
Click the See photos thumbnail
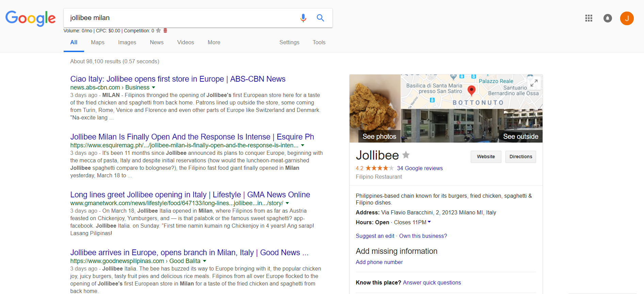coord(375,109)
